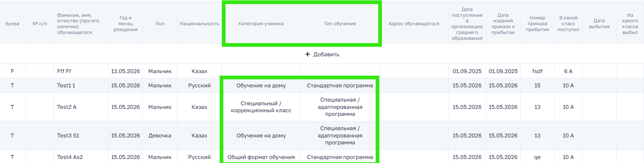Click the empty Категория ученика cell for Fff Ff
The height and width of the screenshot is (163, 644).
261,71
